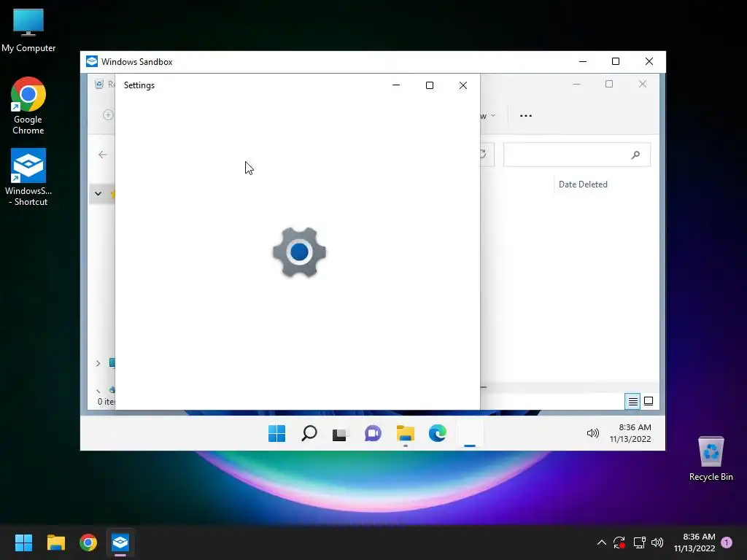Launch Microsoft Edge in sandbox taskbar

(438, 433)
